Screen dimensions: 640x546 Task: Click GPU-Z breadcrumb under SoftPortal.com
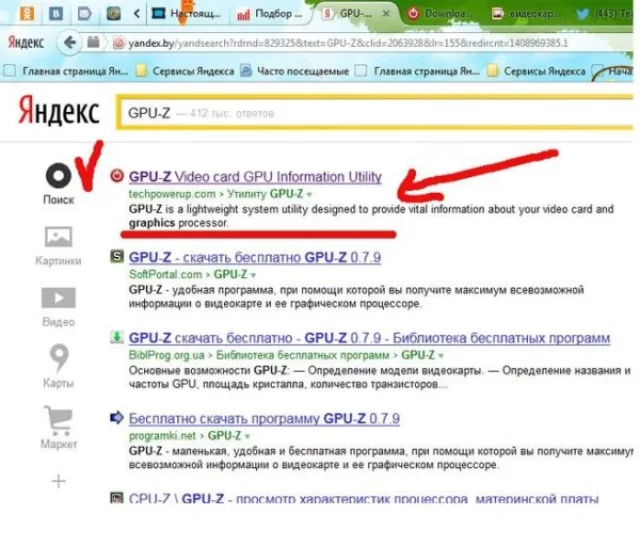coord(230,274)
